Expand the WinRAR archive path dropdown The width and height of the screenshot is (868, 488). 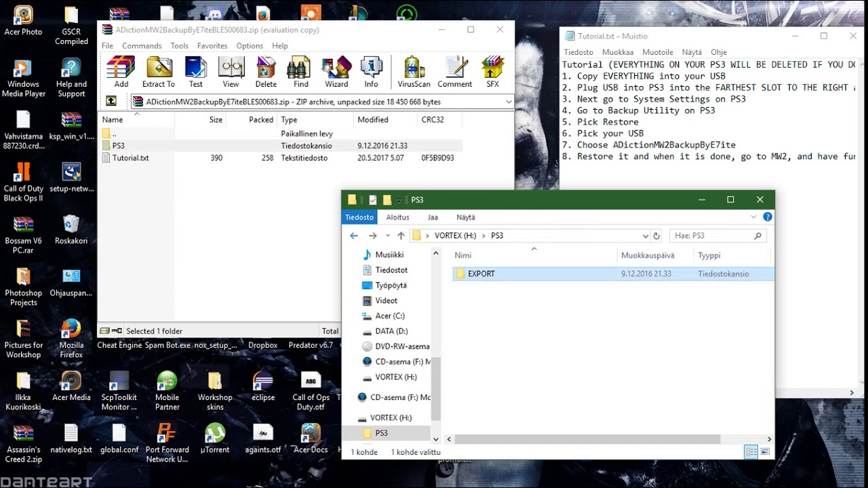tap(508, 102)
